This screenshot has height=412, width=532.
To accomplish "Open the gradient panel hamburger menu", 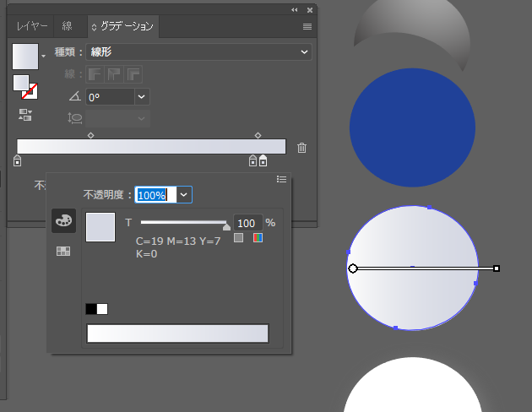I will click(307, 26).
